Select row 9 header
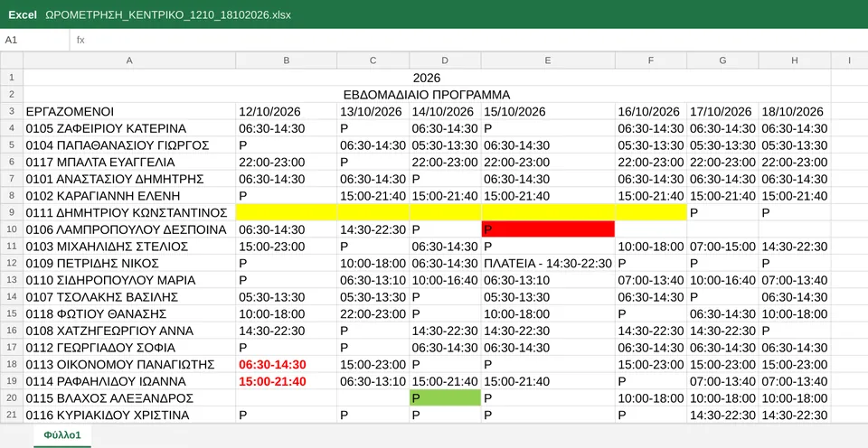 click(x=12, y=212)
